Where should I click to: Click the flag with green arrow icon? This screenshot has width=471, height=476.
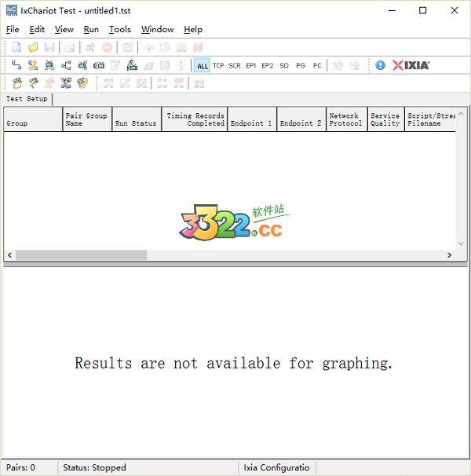pyautogui.click(x=34, y=83)
